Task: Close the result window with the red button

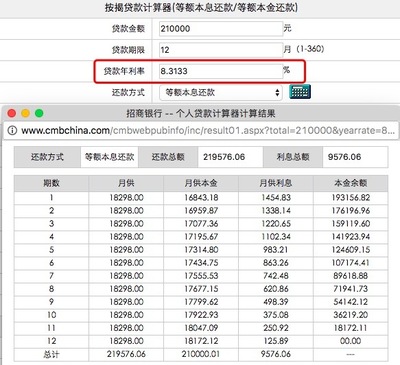Action: (12, 113)
